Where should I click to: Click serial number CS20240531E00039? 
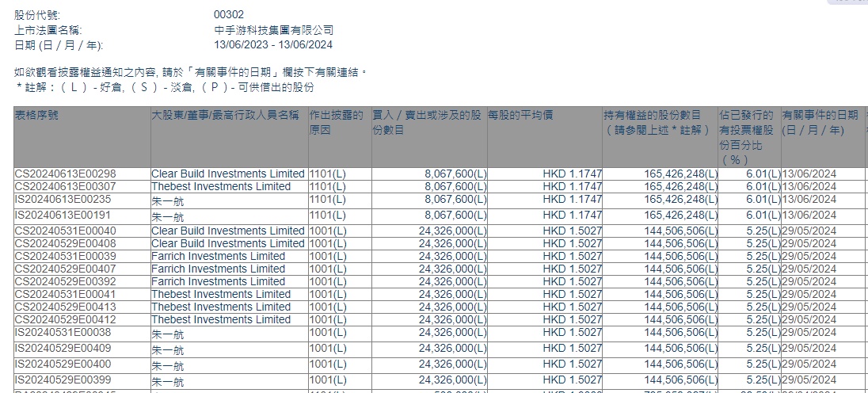click(65, 256)
